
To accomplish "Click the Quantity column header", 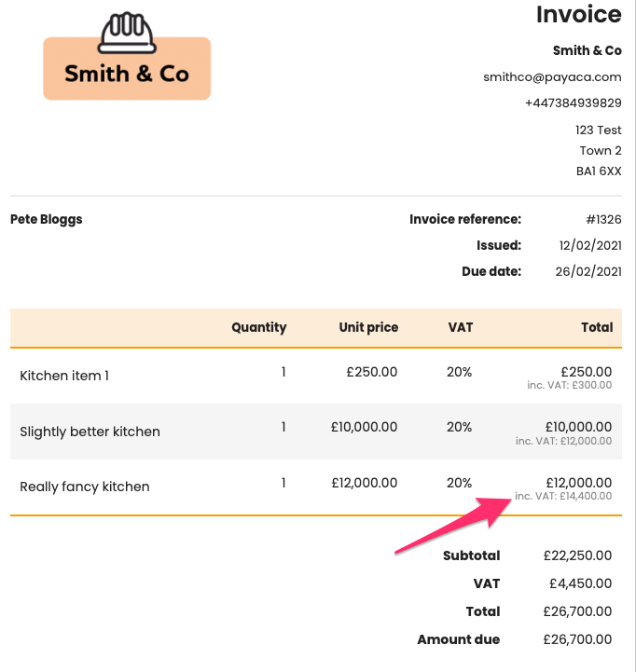I will [x=258, y=327].
